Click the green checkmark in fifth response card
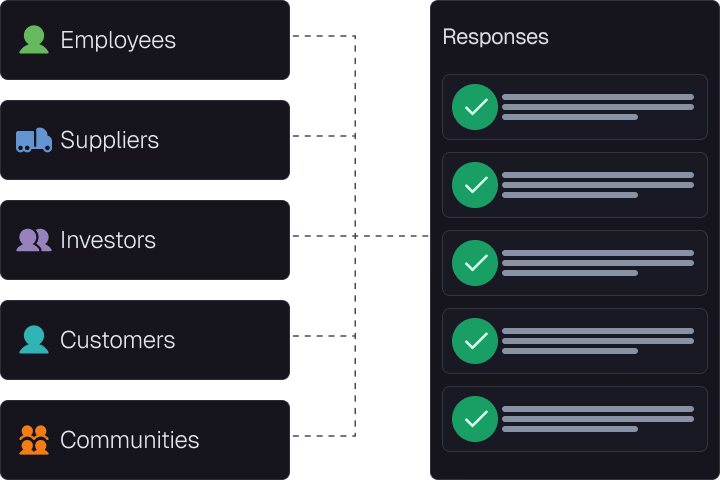The image size is (720, 480). tap(475, 419)
